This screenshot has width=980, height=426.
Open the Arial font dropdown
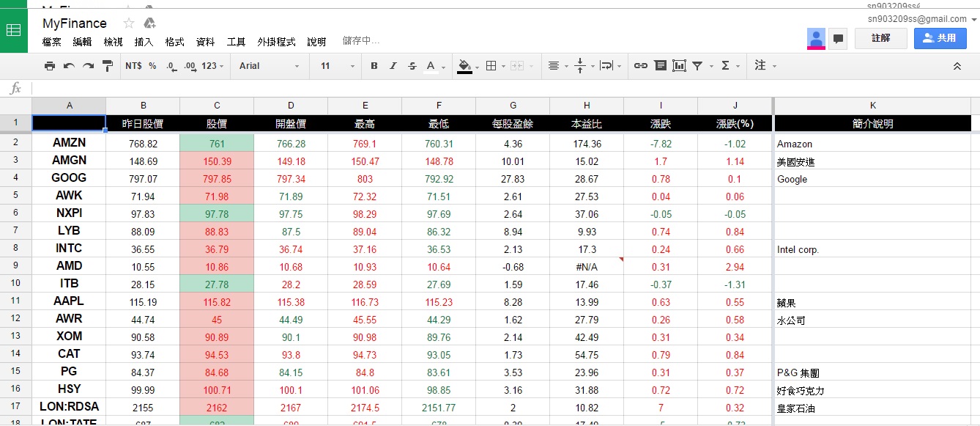click(269, 66)
